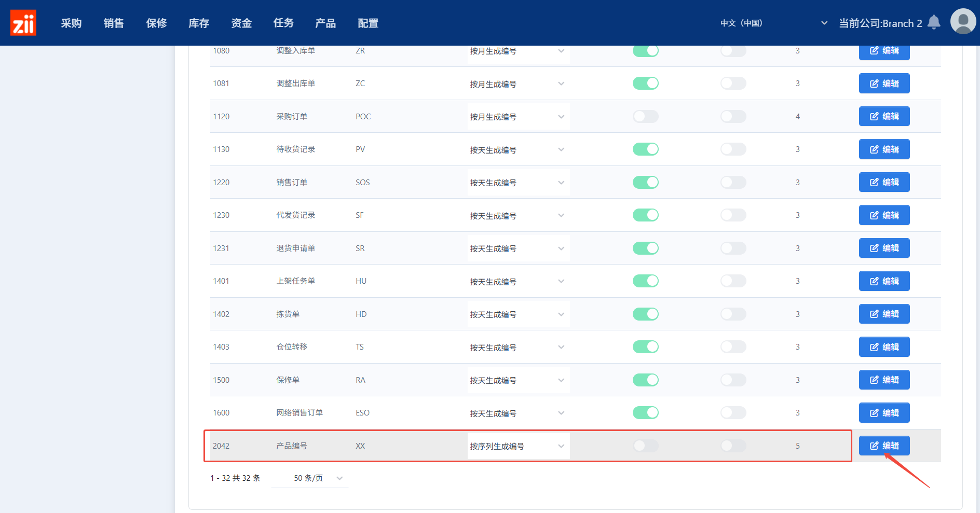Click the 网络销售订单 name cell
980x513 pixels.
pyautogui.click(x=300, y=413)
